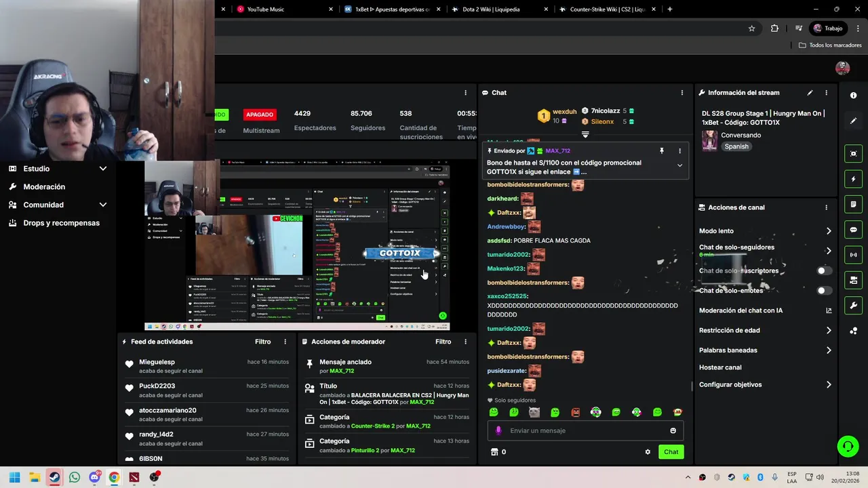This screenshot has width=868, height=488.
Task: Open Filtro in Acciones de moderador
Action: coord(443,342)
